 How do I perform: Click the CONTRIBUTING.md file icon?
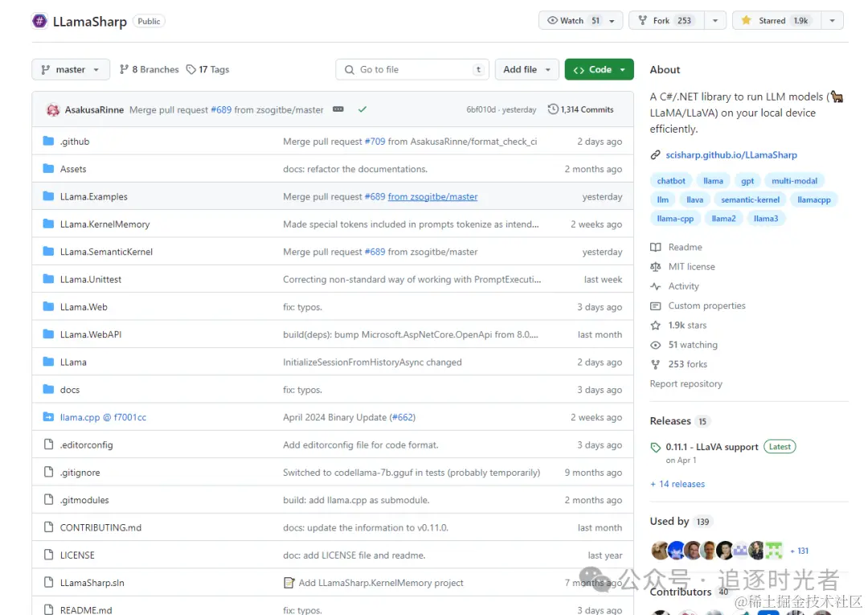pyautogui.click(x=49, y=527)
